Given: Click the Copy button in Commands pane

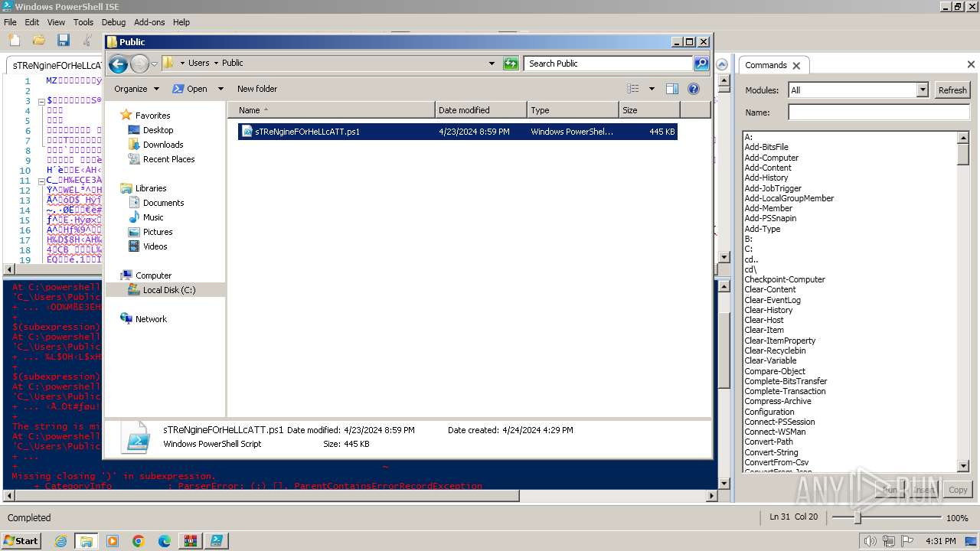Looking at the screenshot, I should 958,490.
